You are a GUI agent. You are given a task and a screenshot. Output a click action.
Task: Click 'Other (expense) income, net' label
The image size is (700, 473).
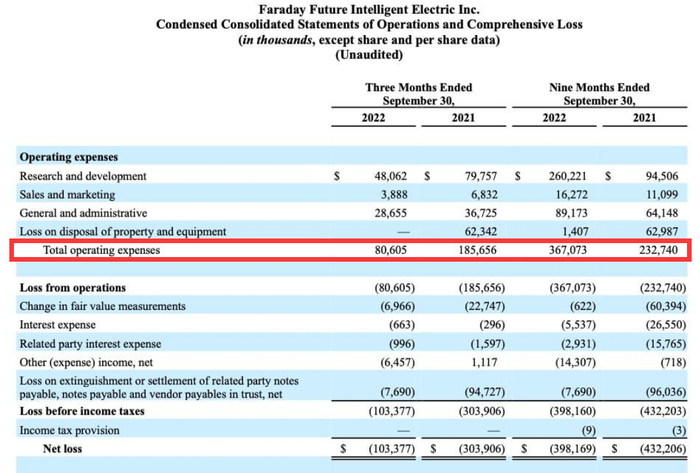[86, 362]
